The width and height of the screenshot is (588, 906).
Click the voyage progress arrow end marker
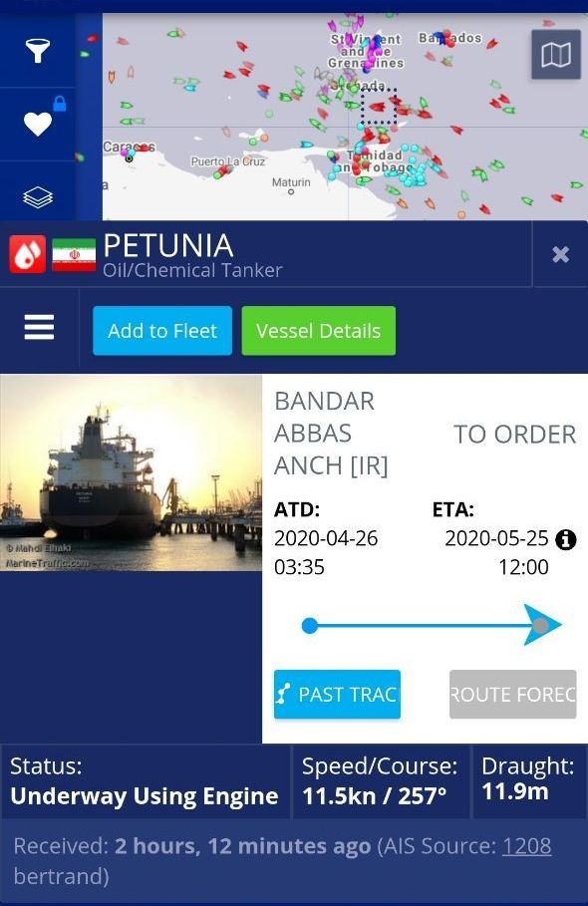(541, 625)
